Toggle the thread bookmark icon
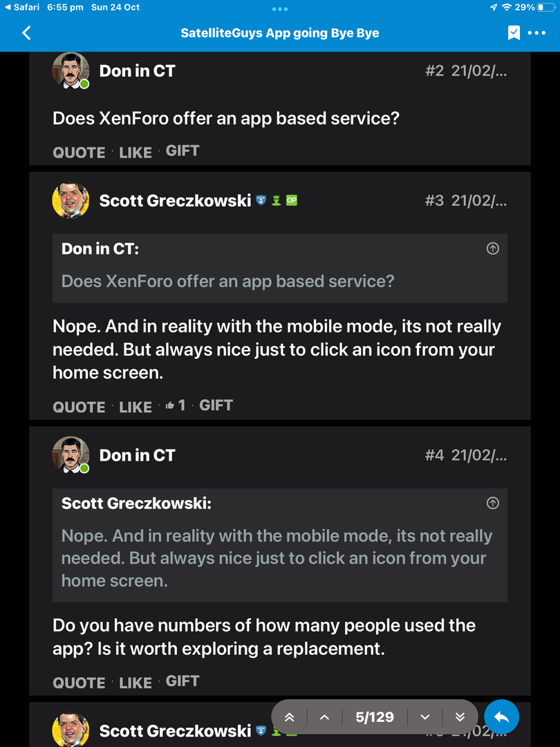 click(x=514, y=33)
